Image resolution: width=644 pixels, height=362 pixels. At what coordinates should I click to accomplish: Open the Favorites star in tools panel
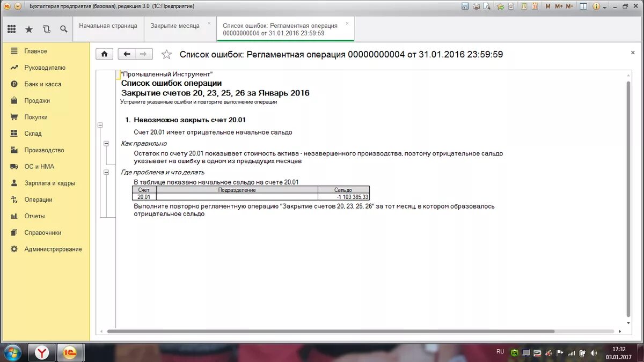click(x=29, y=29)
